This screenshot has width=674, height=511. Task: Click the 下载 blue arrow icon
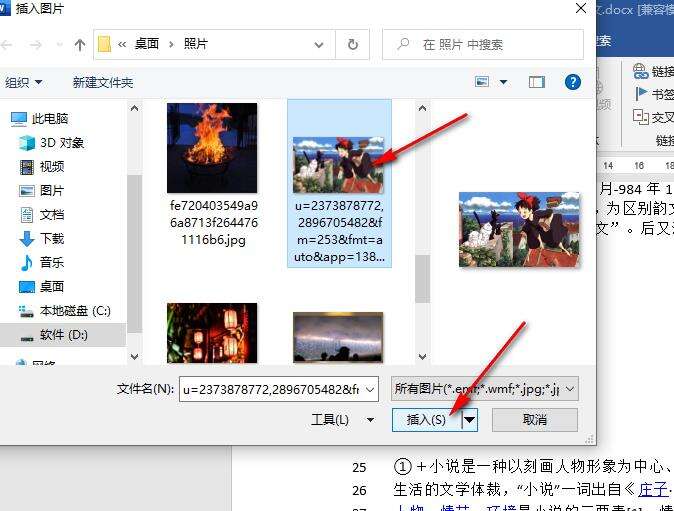tap(27, 239)
